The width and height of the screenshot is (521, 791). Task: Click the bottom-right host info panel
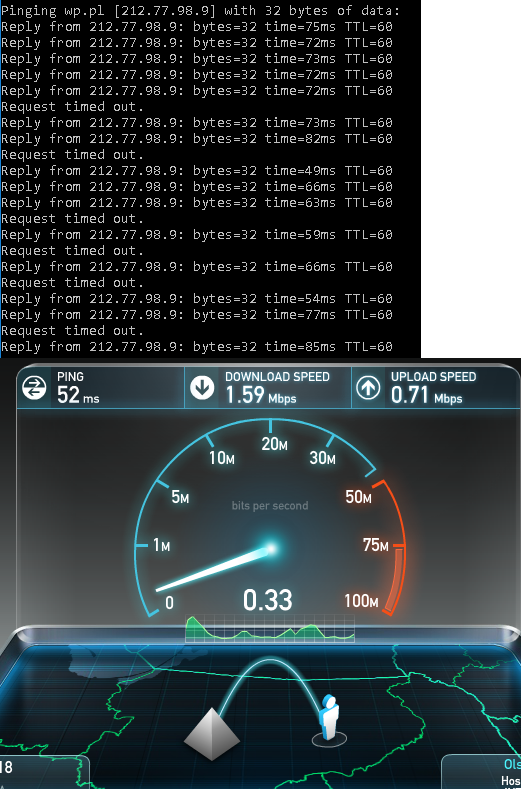[x=482, y=772]
